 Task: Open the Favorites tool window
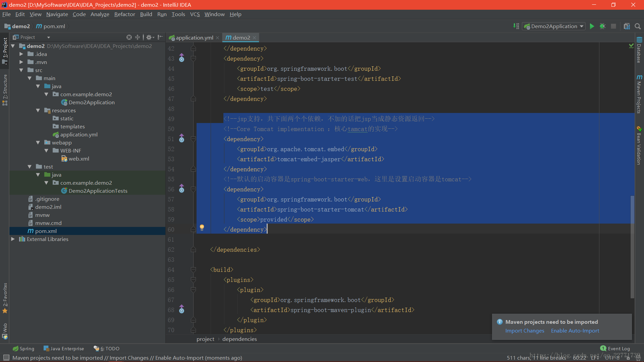pos(5,299)
